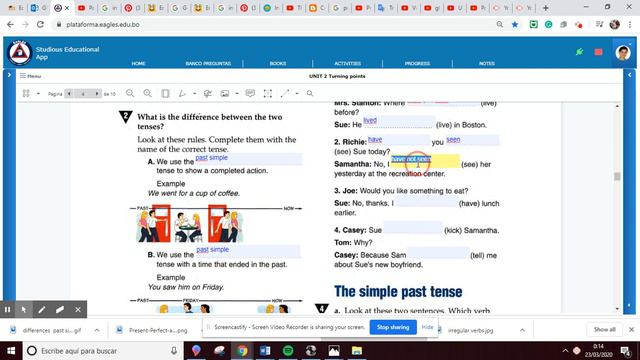This screenshot has height=360, width=640.
Task: Open Spotify from the taskbar
Action: (288, 351)
